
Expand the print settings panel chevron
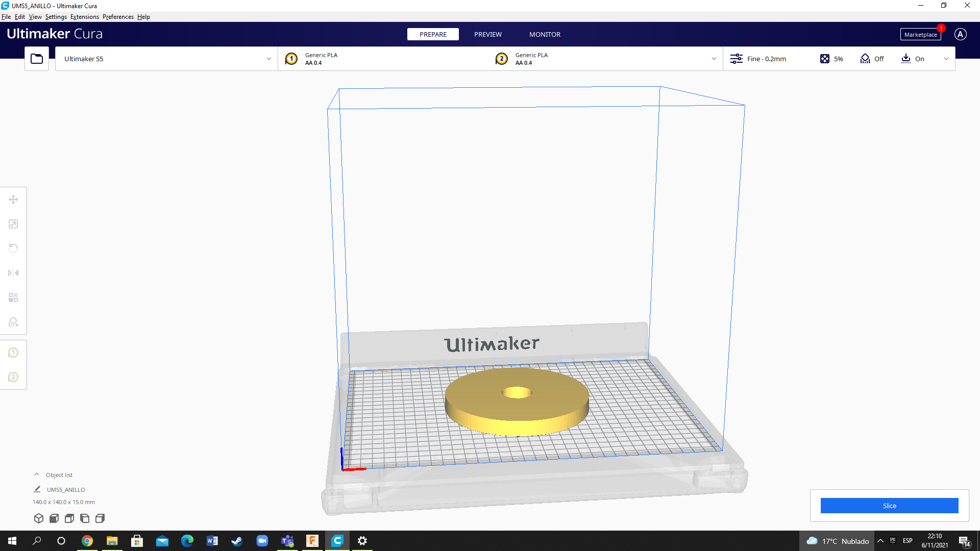pos(946,59)
